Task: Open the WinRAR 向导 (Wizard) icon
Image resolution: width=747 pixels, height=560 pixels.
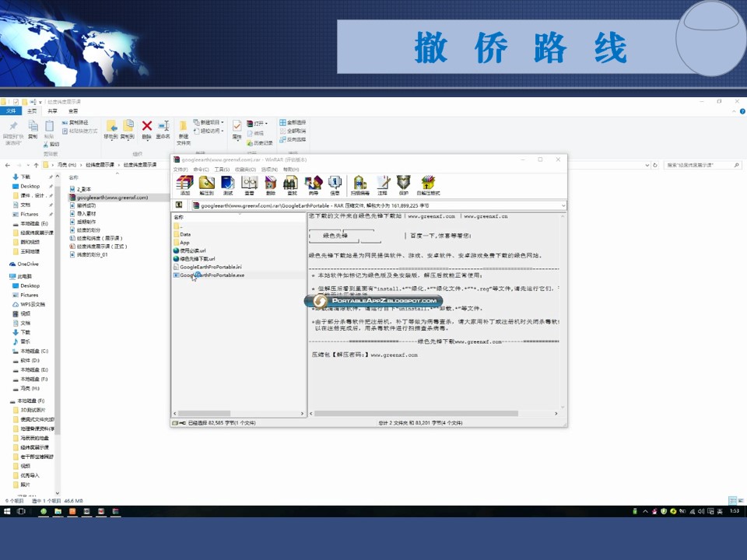Action: (313, 185)
